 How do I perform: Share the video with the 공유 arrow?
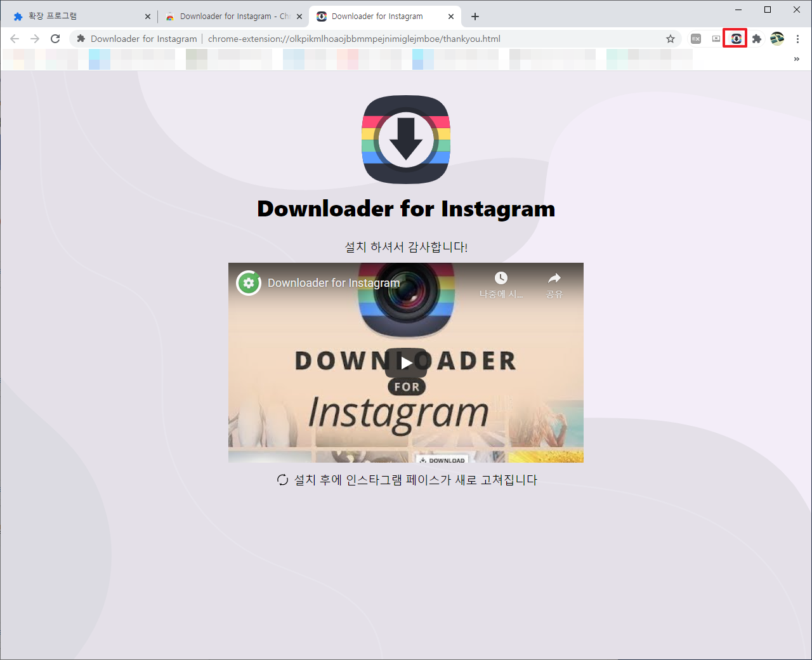[554, 278]
